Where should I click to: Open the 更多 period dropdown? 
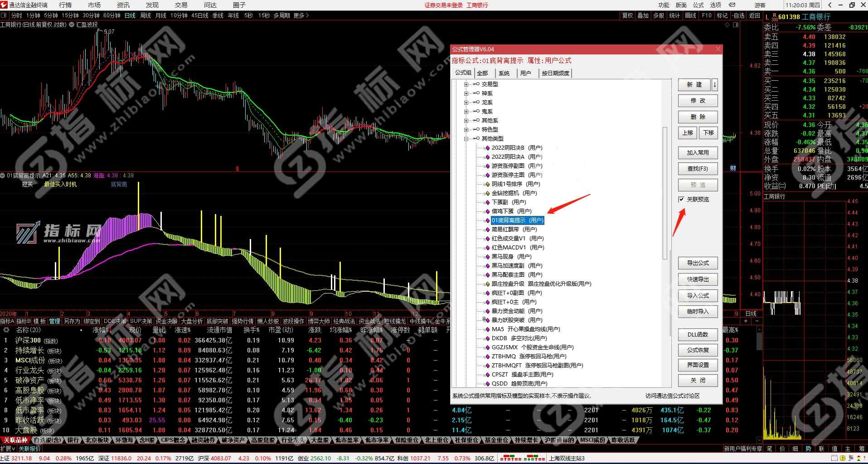[x=299, y=15]
